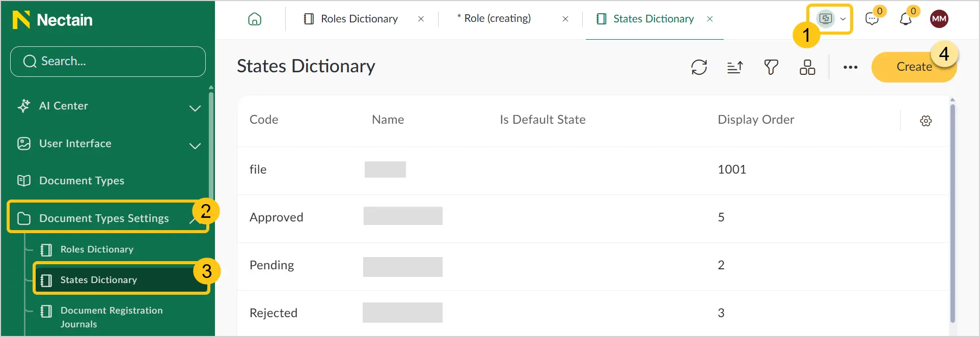Refresh the States Dictionary list
The image size is (980, 337).
699,67
